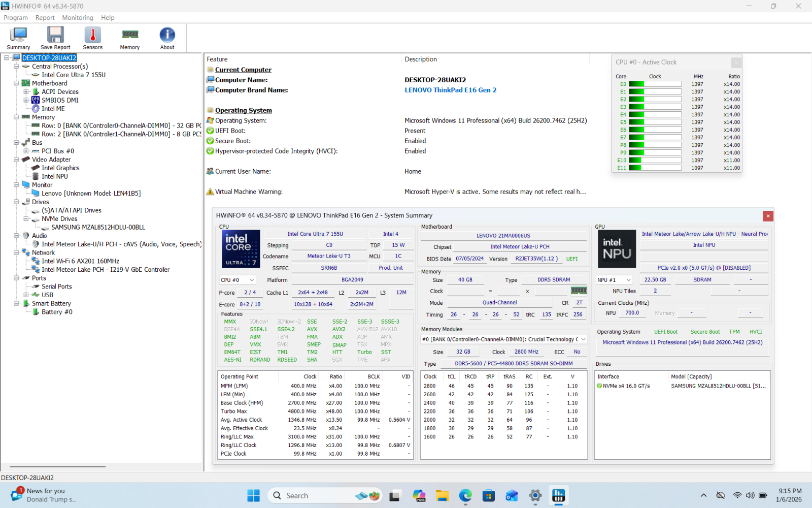This screenshot has width=812, height=508.
Task: Click the Intel NPU logo image
Action: click(x=617, y=249)
